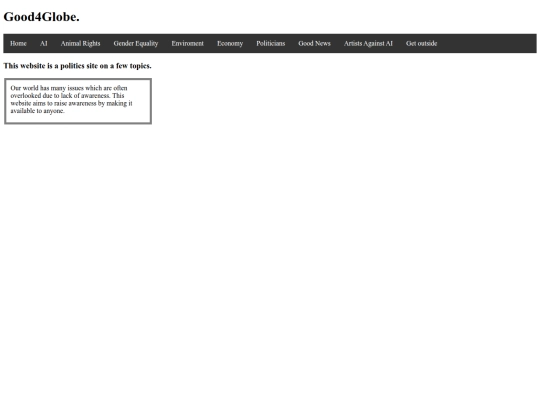Open the Economy nav item

click(230, 43)
